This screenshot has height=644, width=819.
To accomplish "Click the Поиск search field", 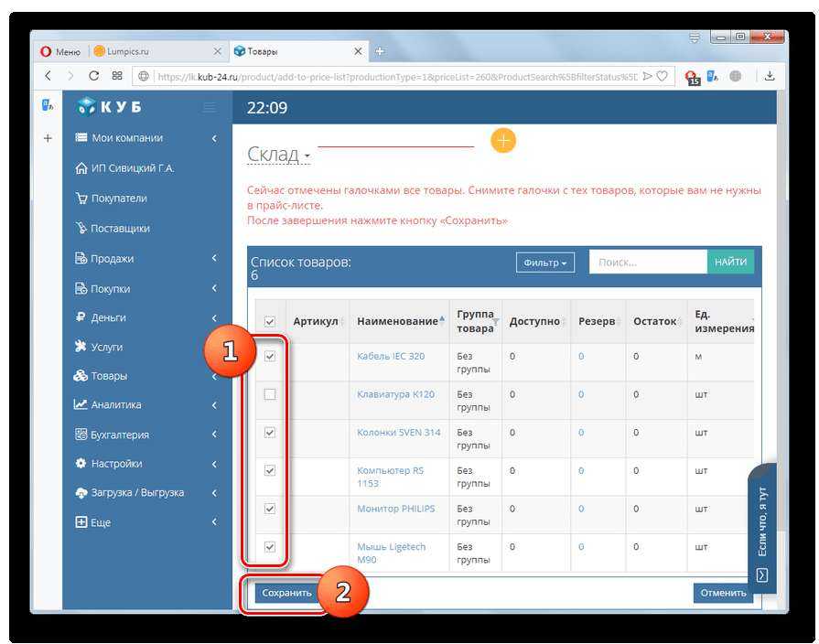I will tap(648, 262).
